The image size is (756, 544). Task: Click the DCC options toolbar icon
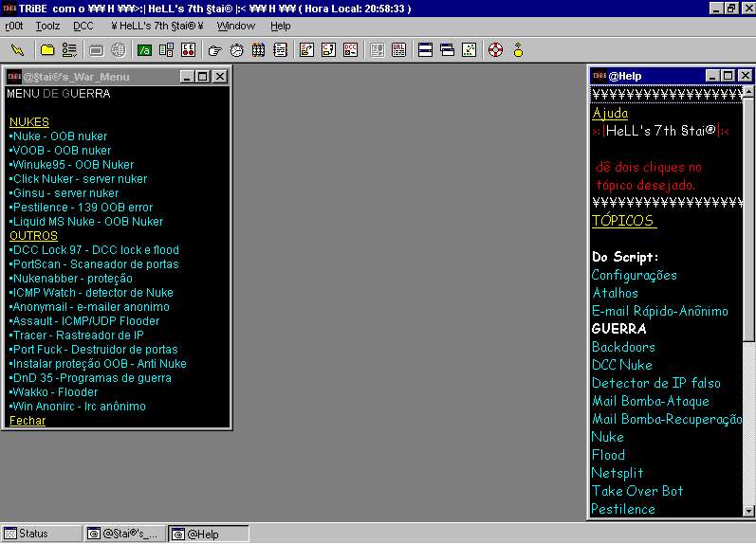(351, 50)
